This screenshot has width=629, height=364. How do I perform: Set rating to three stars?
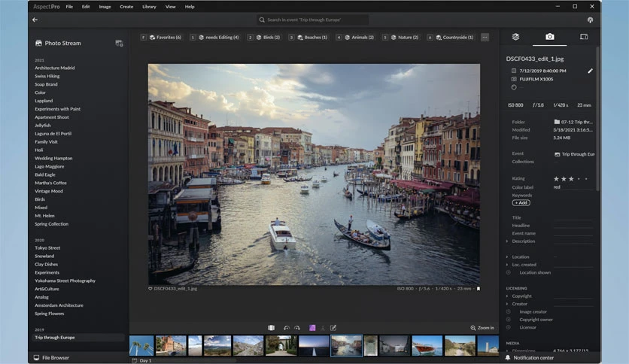point(571,179)
